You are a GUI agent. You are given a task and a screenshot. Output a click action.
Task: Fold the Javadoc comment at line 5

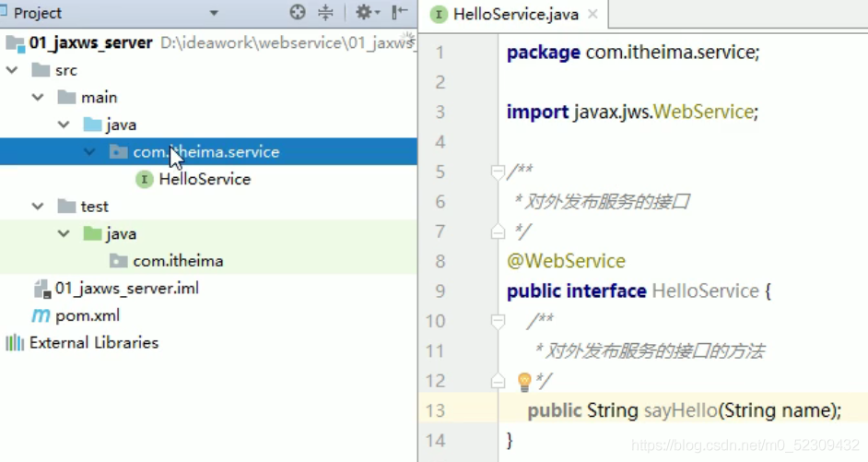tap(498, 172)
